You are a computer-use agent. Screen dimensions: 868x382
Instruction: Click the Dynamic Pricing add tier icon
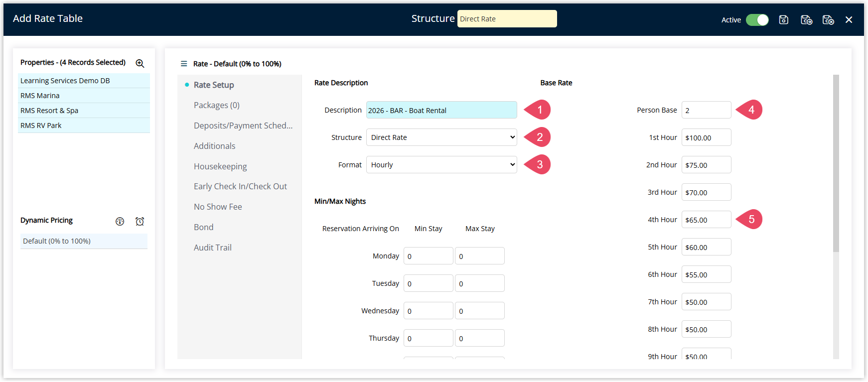[120, 221]
